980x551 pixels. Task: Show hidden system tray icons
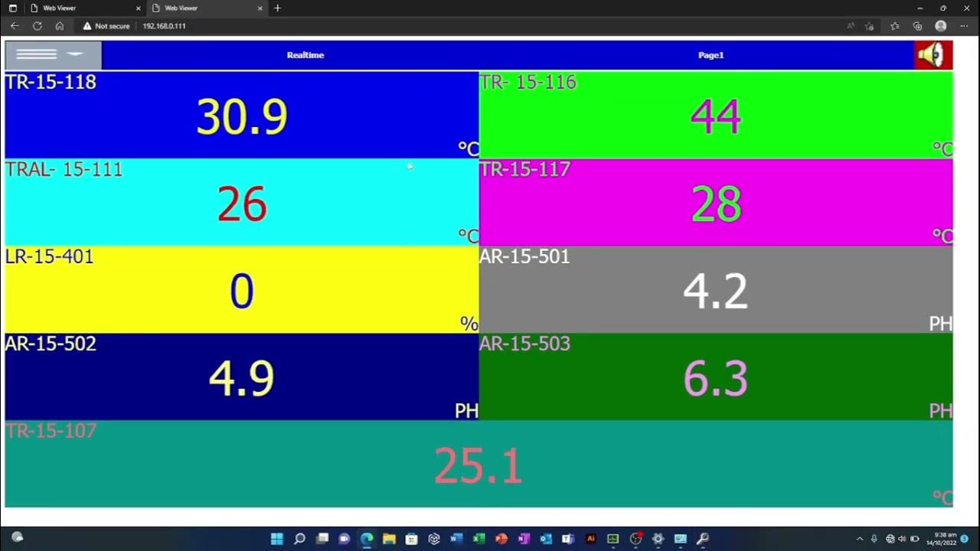(859, 539)
